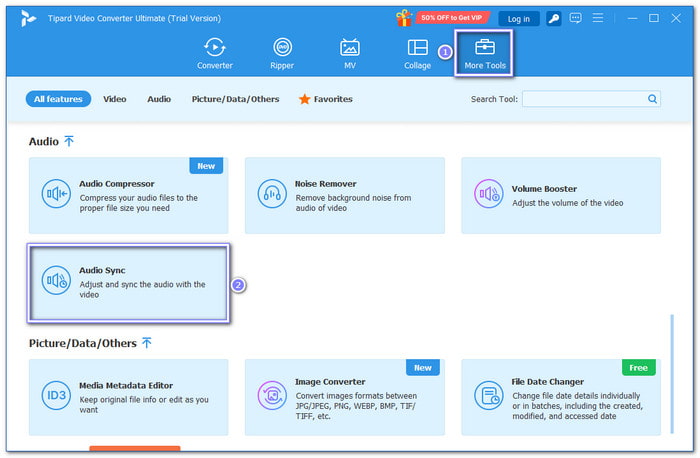Switch to the MV tab
700x458 pixels.
pyautogui.click(x=350, y=54)
